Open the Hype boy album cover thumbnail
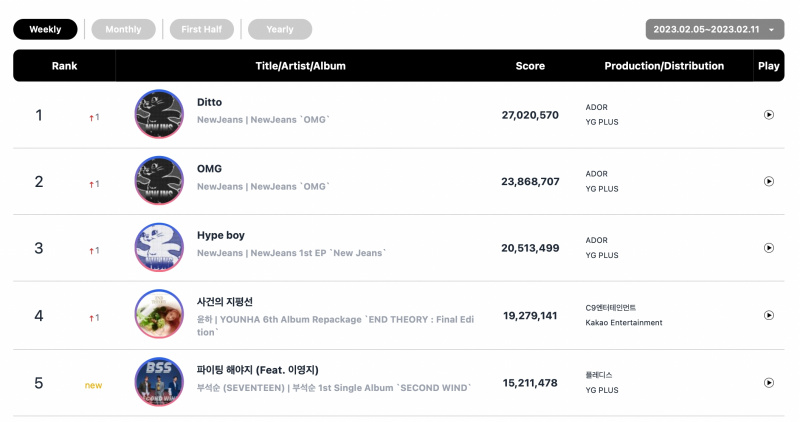800x422 pixels. click(x=159, y=247)
